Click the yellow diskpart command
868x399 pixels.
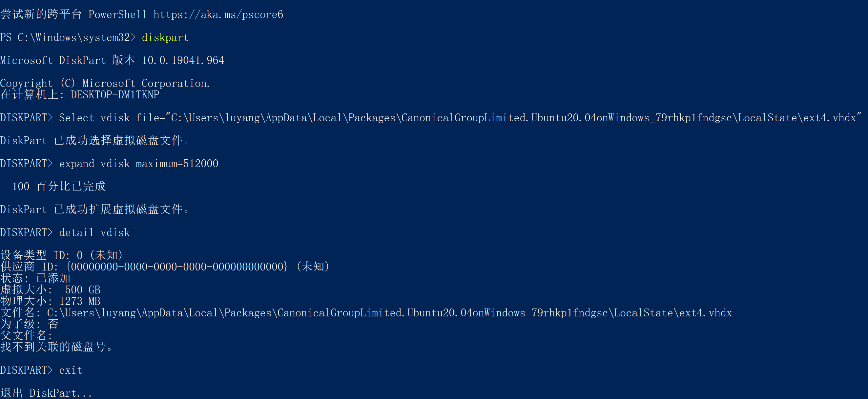point(165,37)
